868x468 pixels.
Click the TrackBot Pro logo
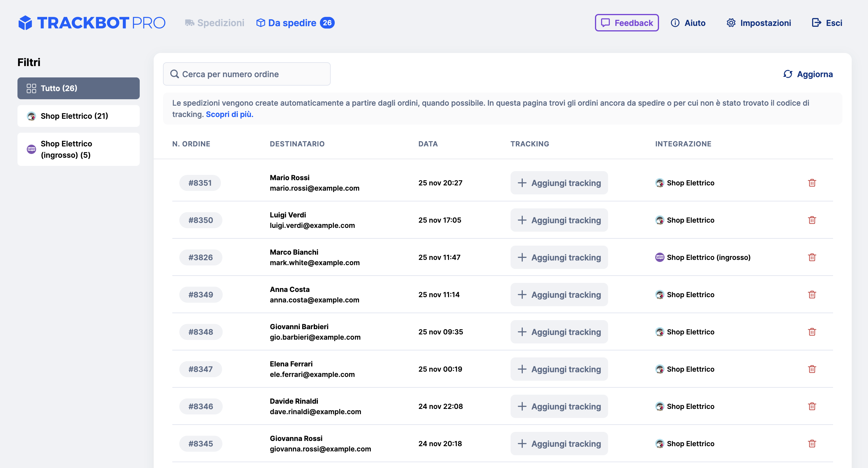coord(92,23)
